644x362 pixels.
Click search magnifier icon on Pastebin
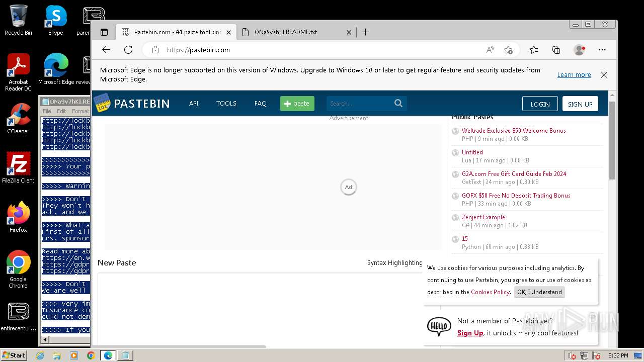[398, 104]
